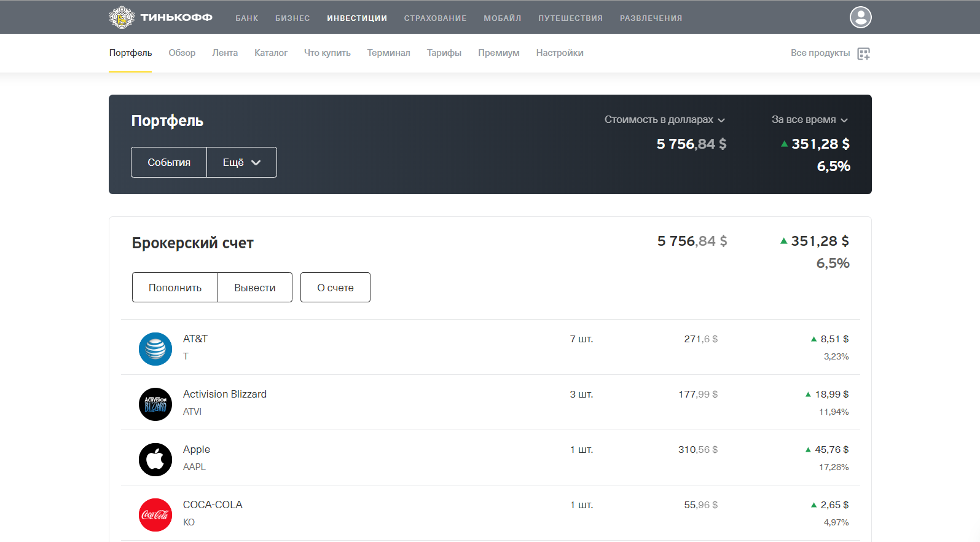Open the AT&T logo icon
980x542 pixels.
tap(155, 349)
